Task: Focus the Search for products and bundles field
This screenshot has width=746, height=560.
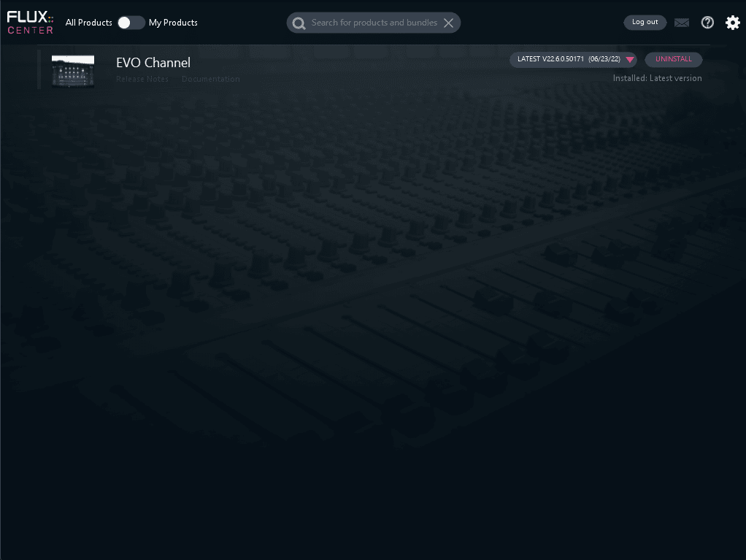Action: coord(374,23)
